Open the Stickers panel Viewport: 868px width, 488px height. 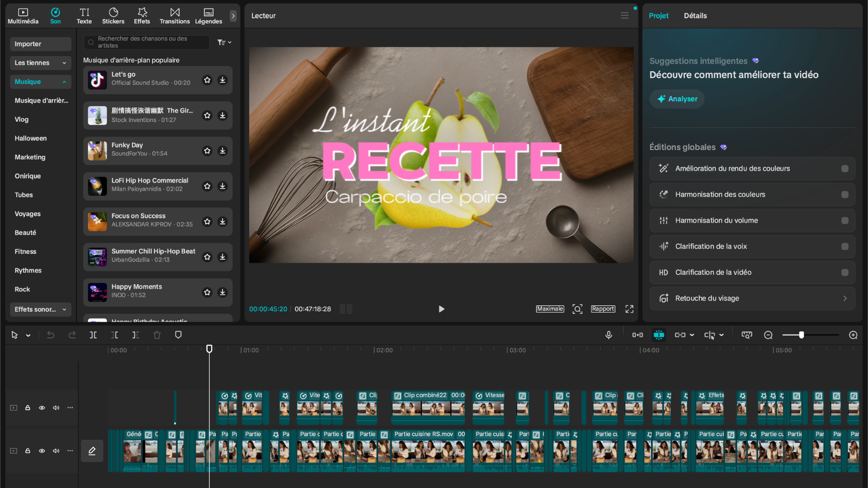click(x=113, y=15)
